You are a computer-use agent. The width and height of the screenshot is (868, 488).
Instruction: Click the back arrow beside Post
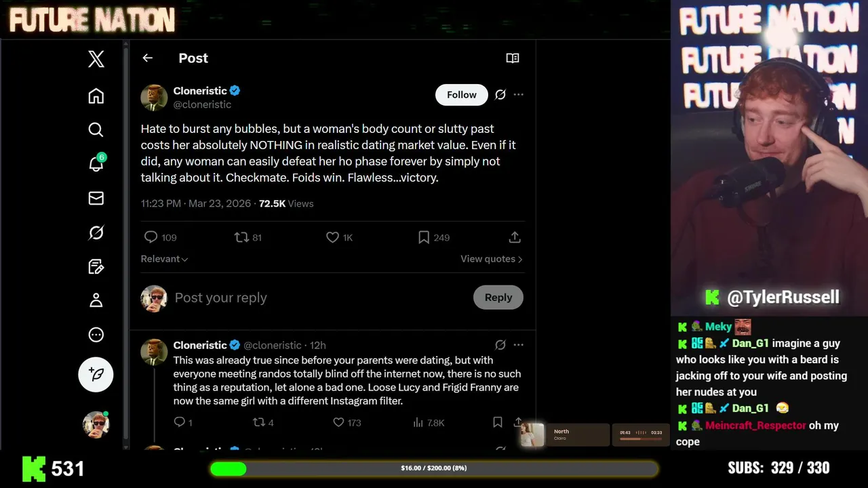(147, 58)
